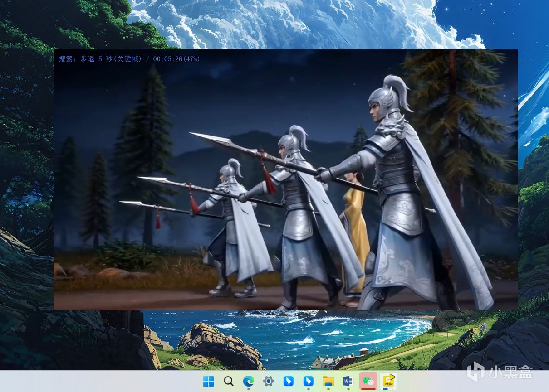This screenshot has width=549, height=392.
Task: Launch Microsoft Edge from taskbar
Action: pos(249,381)
